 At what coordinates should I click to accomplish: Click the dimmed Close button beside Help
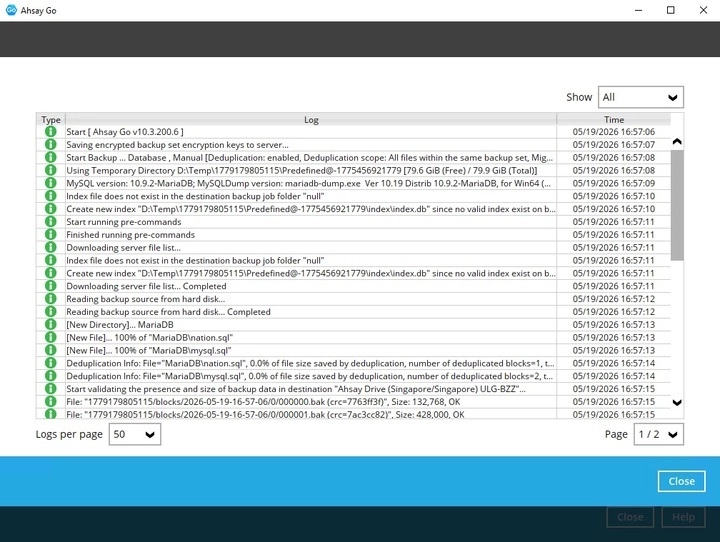630,517
